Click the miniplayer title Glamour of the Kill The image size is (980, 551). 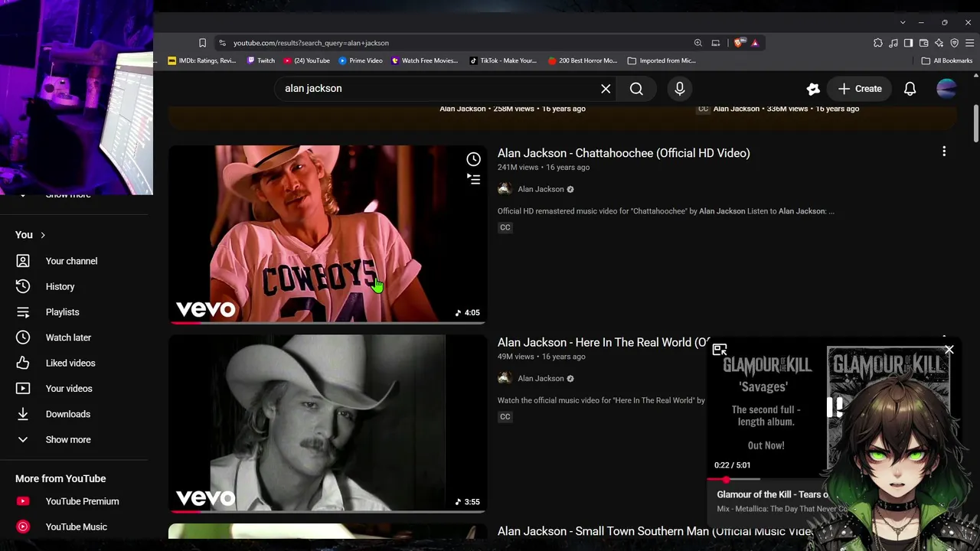773,494
